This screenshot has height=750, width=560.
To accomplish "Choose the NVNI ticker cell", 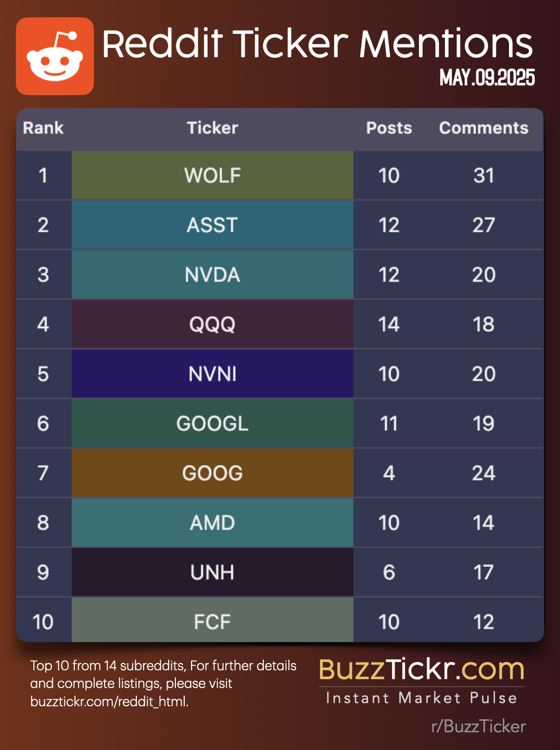I will coord(212,373).
